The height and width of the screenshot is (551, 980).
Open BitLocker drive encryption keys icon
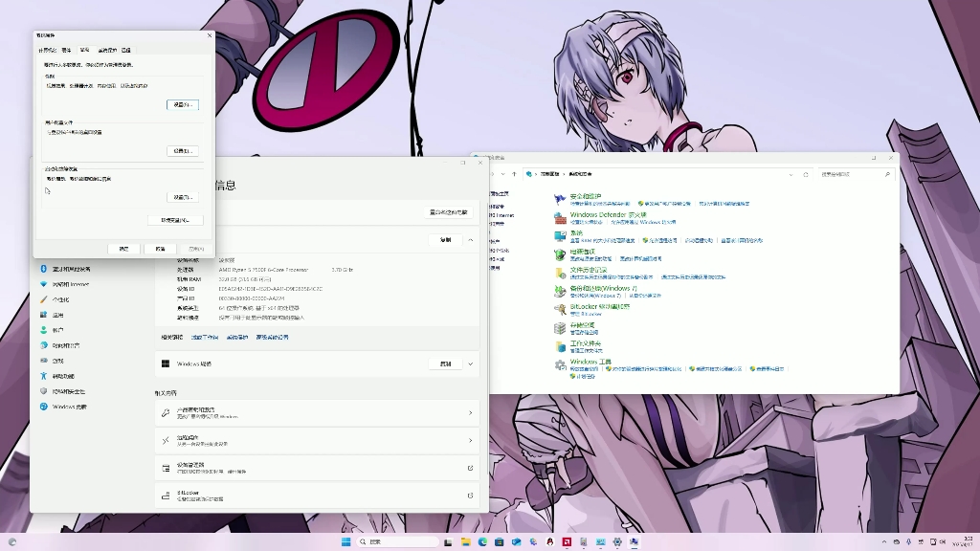pos(560,309)
